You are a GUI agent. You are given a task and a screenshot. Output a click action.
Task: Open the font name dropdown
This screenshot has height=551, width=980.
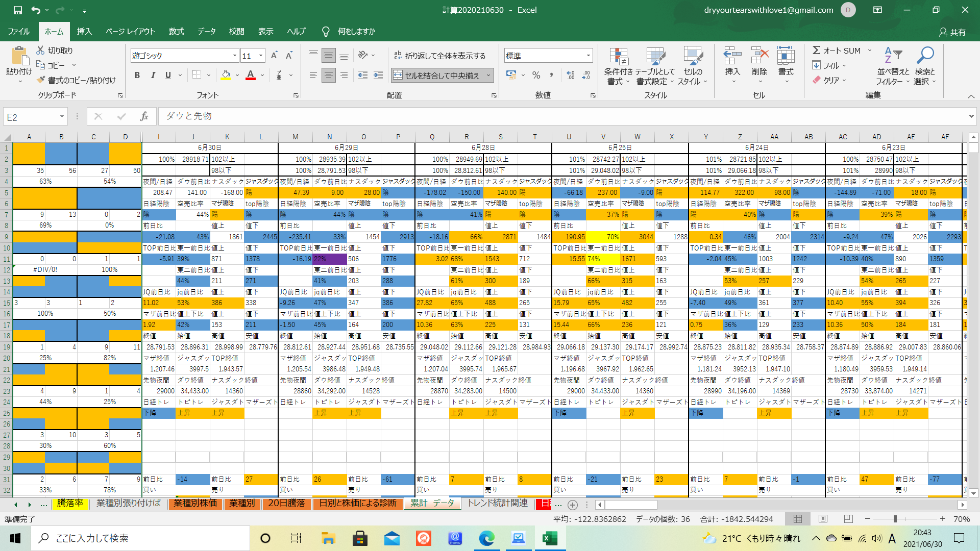point(235,56)
